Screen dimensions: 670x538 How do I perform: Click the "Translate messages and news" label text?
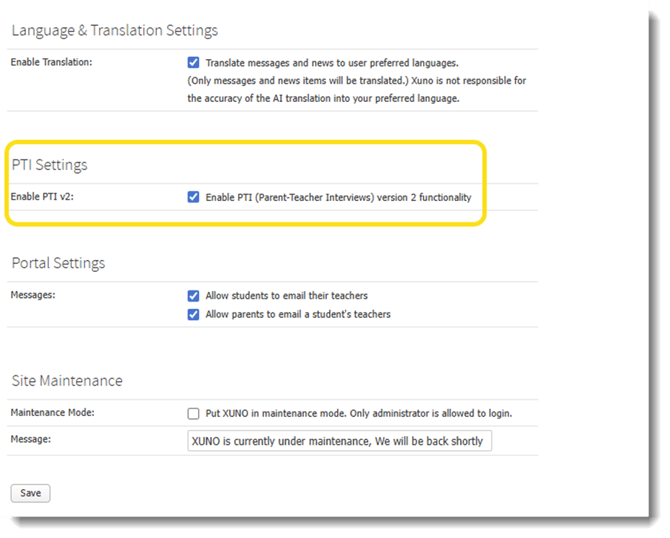coord(332,62)
